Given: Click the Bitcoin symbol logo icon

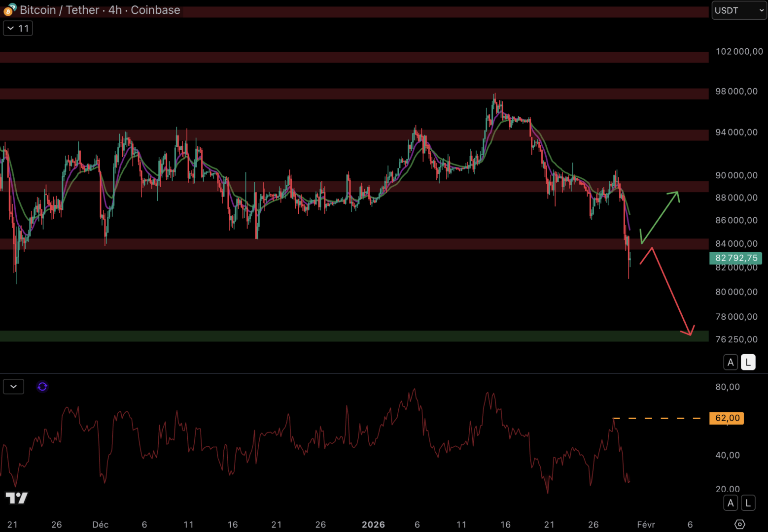Looking at the screenshot, I should pos(9,10).
